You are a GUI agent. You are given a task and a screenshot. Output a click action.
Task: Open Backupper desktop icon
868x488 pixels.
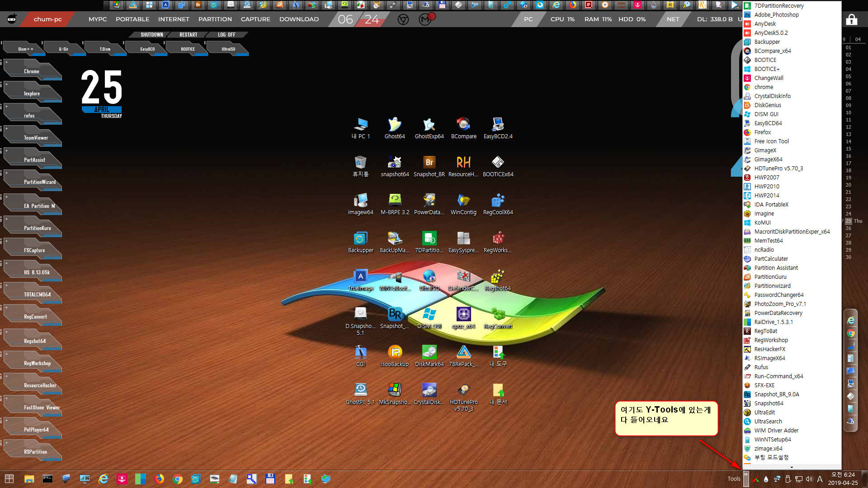360,242
